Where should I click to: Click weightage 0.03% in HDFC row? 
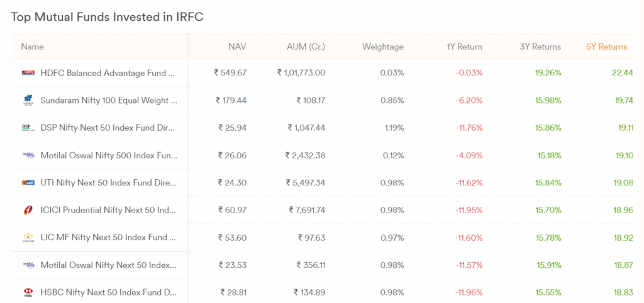(x=391, y=73)
